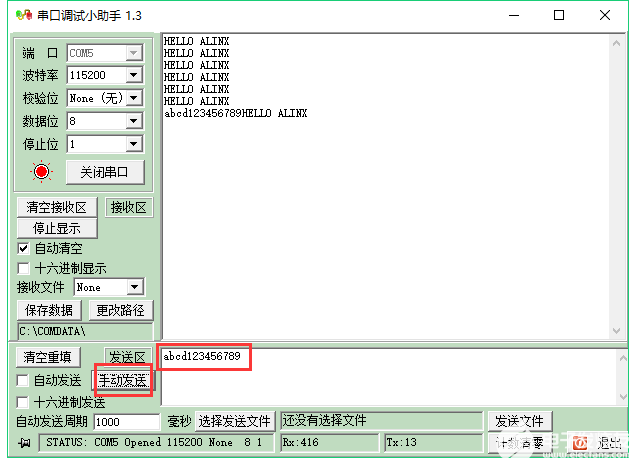This screenshot has width=636, height=465.
Task: Click the 发送区 button
Action: coord(127,357)
